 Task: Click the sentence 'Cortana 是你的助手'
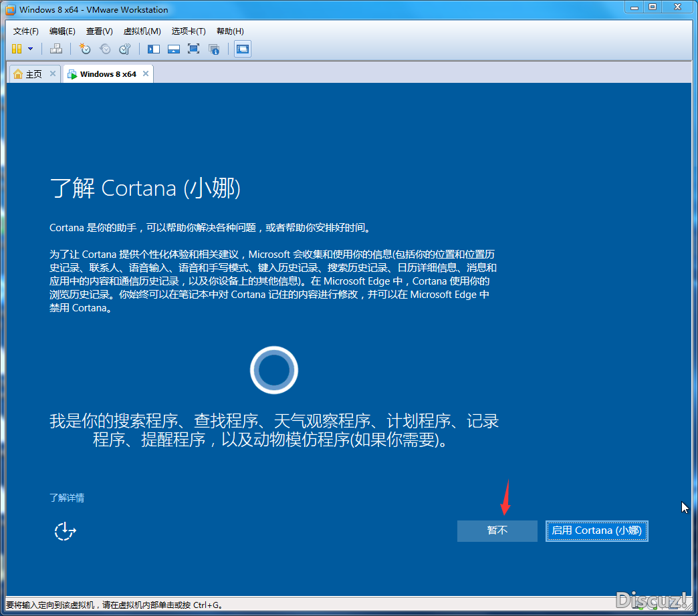[93, 228]
